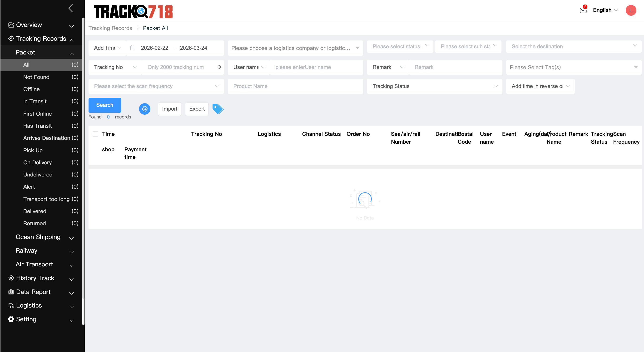
Task: Open the English language dropdown
Action: coord(605,10)
